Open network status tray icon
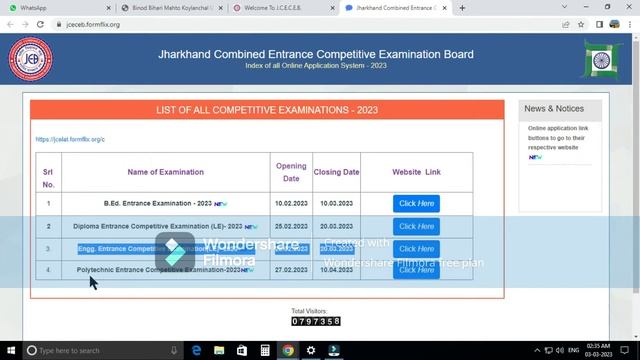 [x=549, y=351]
